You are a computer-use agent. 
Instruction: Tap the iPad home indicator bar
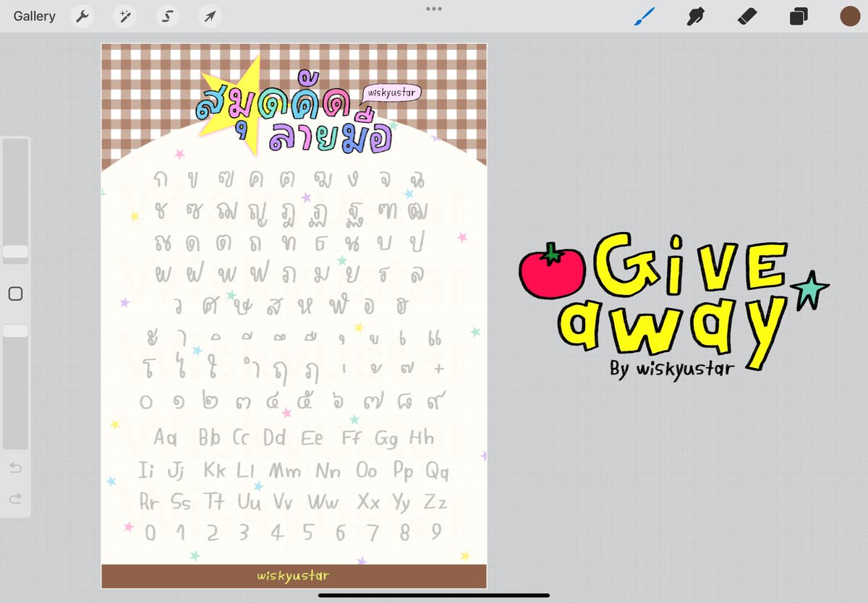click(434, 596)
